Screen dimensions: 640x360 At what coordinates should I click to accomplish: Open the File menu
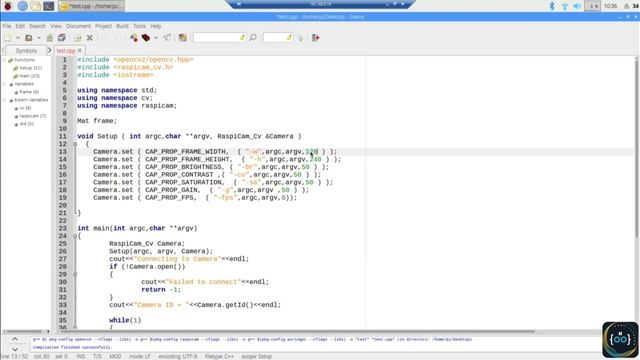click(7, 26)
